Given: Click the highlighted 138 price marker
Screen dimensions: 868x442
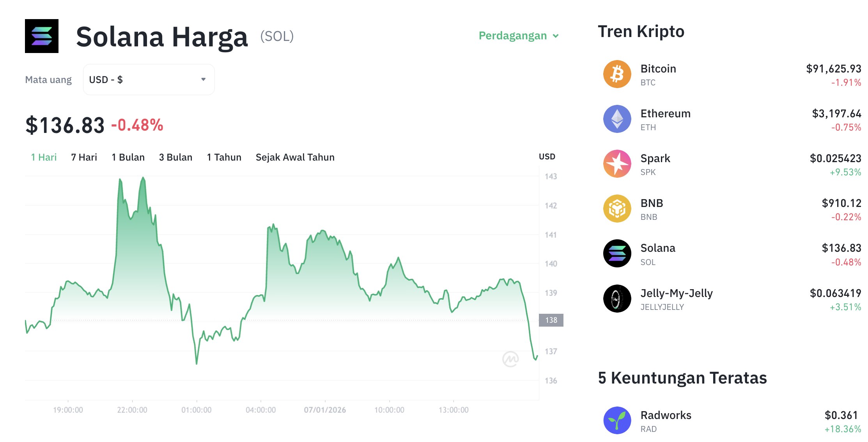Looking at the screenshot, I should (x=551, y=320).
